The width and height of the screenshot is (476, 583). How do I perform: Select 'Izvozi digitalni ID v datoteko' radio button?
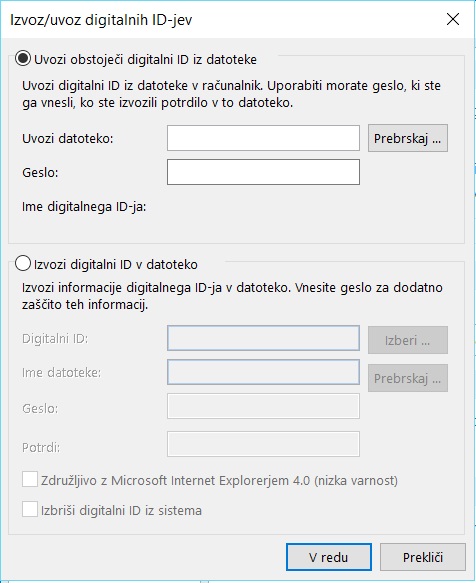[23, 264]
